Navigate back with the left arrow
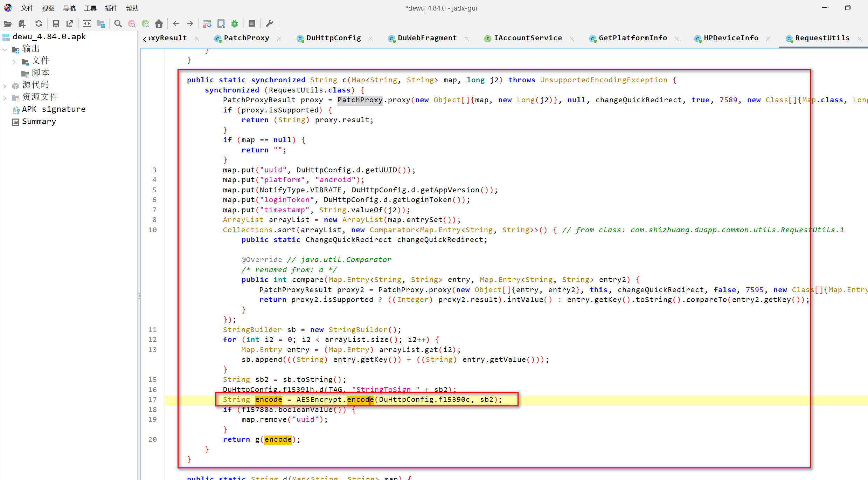Screen dimensions: 868x480 coord(176,24)
